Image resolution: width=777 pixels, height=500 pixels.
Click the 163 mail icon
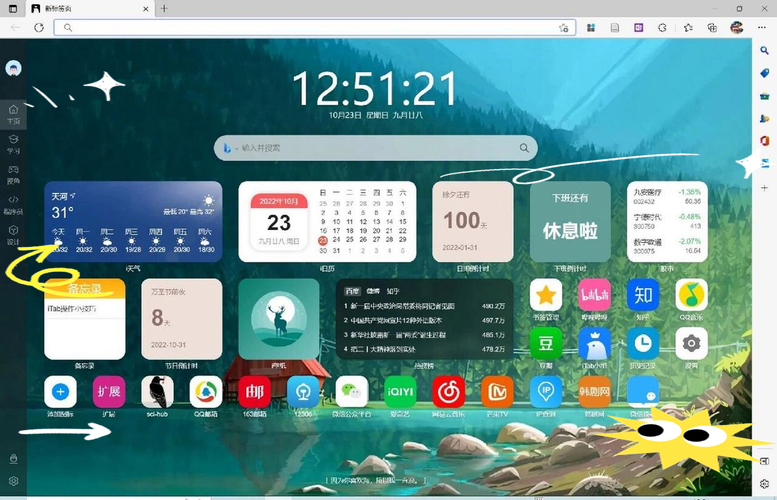(x=254, y=391)
